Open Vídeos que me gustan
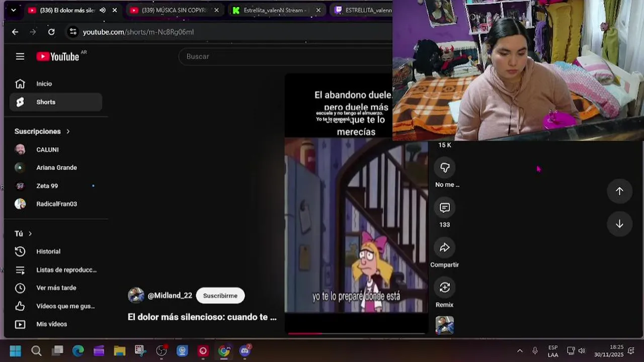644x362 pixels. point(56,306)
